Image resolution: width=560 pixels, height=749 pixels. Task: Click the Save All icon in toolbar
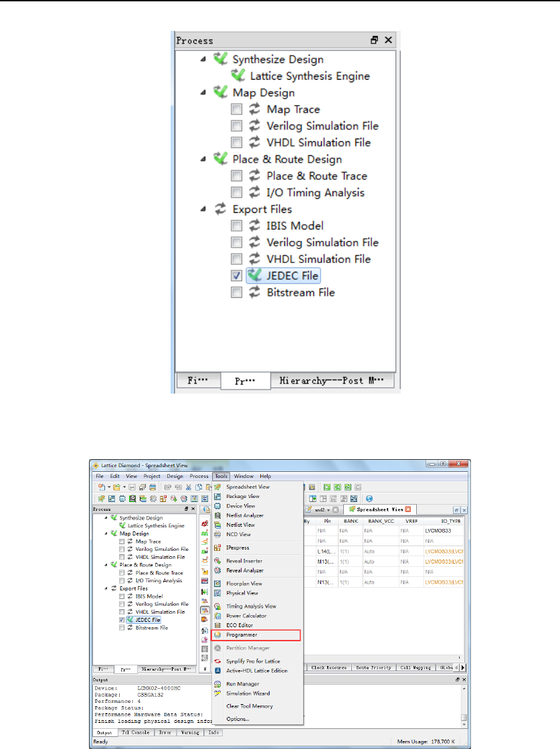coord(143,487)
